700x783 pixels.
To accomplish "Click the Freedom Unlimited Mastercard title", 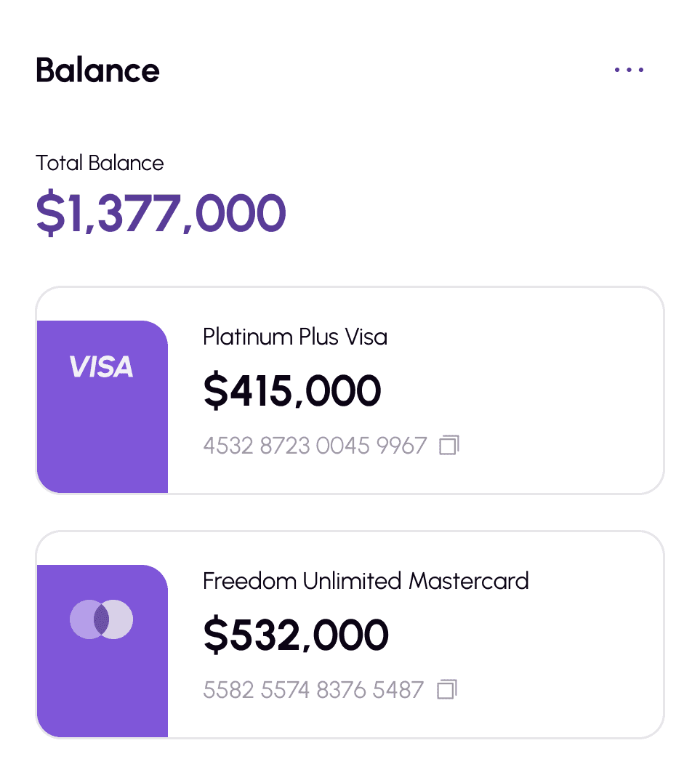I will 366,581.
